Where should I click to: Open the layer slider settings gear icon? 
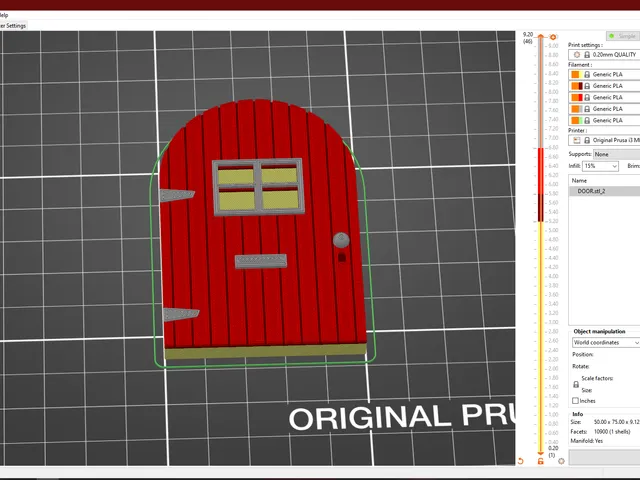point(561,461)
